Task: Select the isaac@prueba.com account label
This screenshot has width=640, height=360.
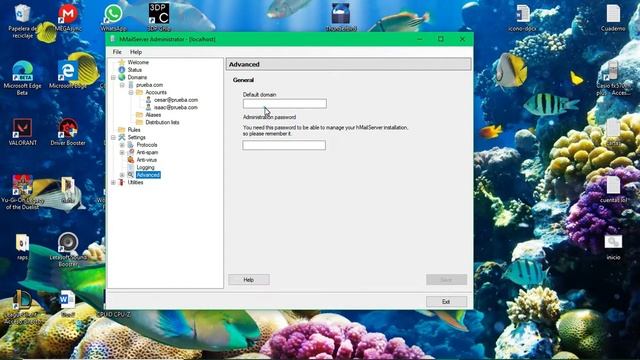Action: (176, 107)
